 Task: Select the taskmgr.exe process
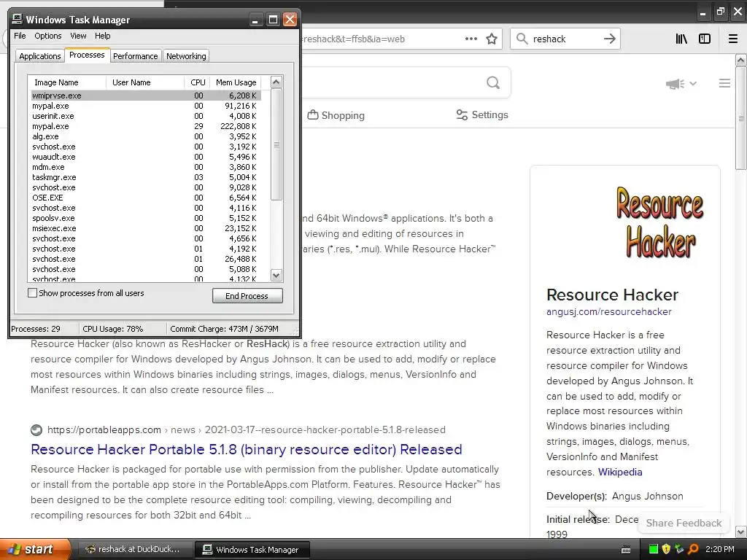[146, 177]
